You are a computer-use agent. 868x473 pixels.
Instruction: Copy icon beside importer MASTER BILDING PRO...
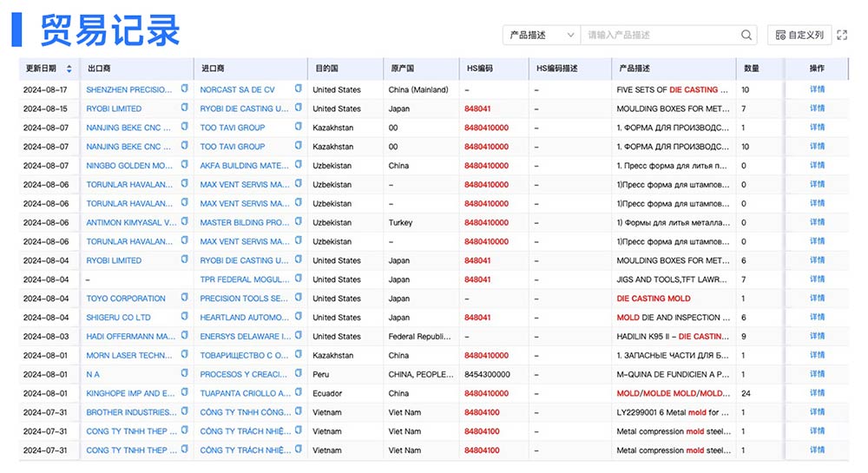coord(298,221)
